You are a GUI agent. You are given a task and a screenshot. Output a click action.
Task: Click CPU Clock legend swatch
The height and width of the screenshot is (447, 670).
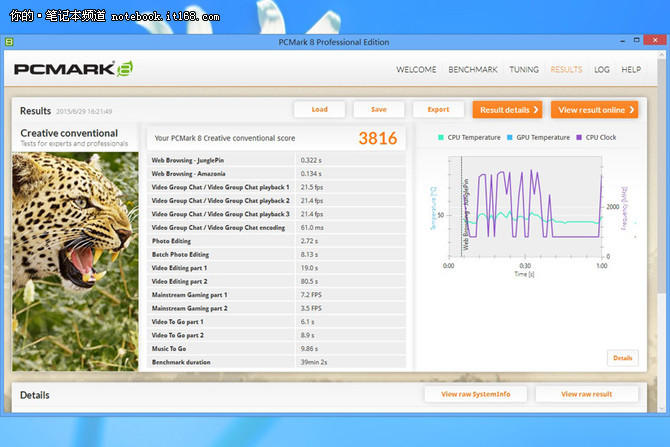pos(579,137)
